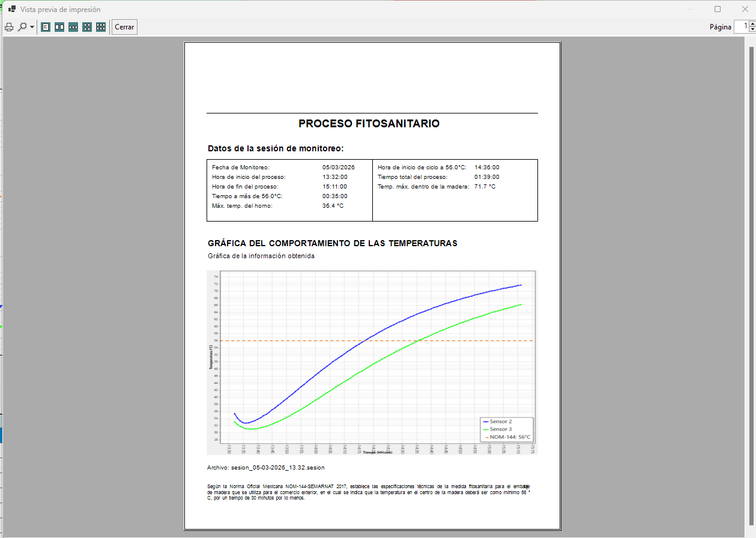756x538 pixels.
Task: Click the total process time 01:39:00
Action: point(487,177)
